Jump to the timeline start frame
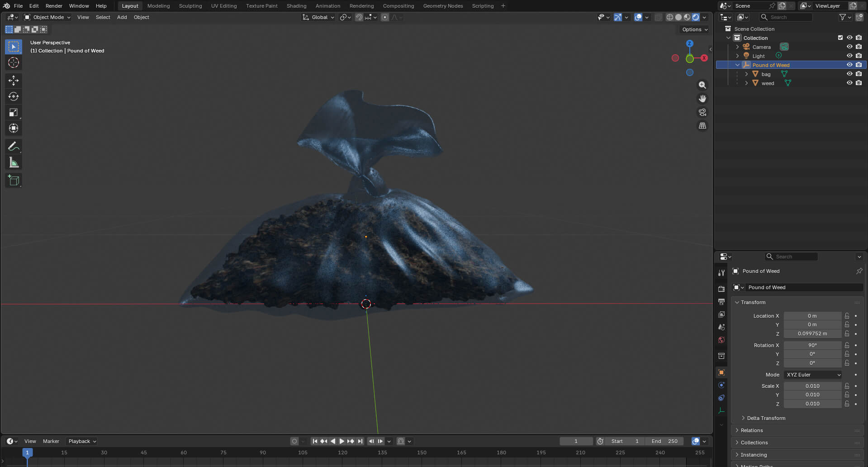Image resolution: width=868 pixels, height=467 pixels. coord(315,441)
